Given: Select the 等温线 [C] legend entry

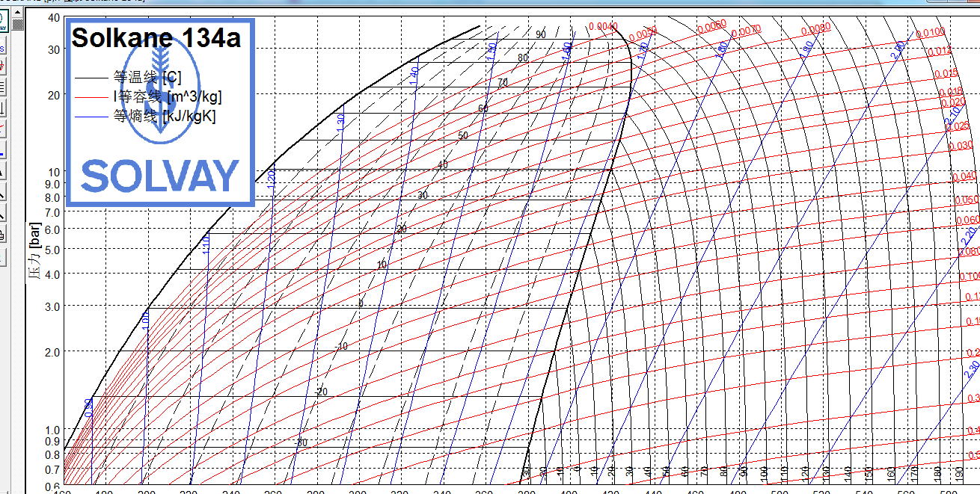Looking at the screenshot, I should click(x=147, y=76).
